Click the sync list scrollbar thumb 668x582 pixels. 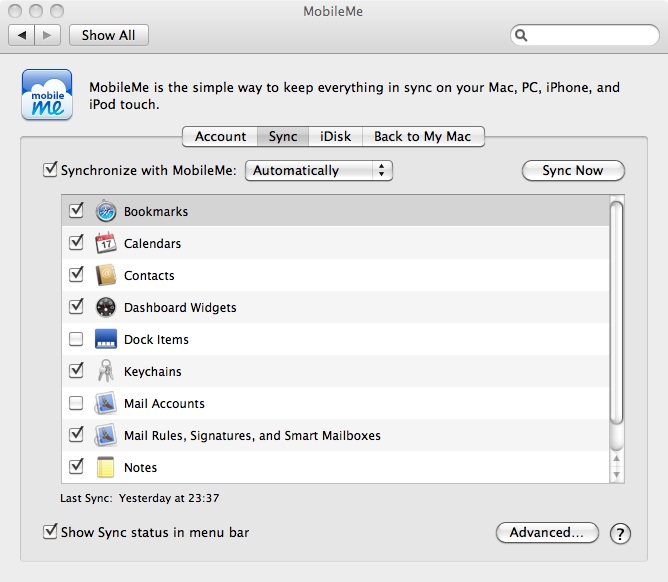coord(616,312)
